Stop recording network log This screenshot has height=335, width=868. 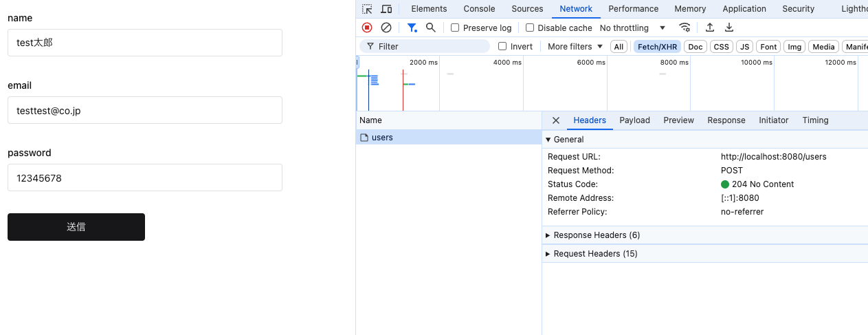pos(367,28)
